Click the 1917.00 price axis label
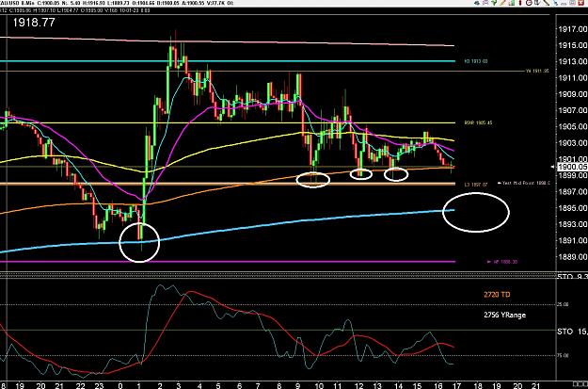The image size is (588, 389). [x=573, y=29]
